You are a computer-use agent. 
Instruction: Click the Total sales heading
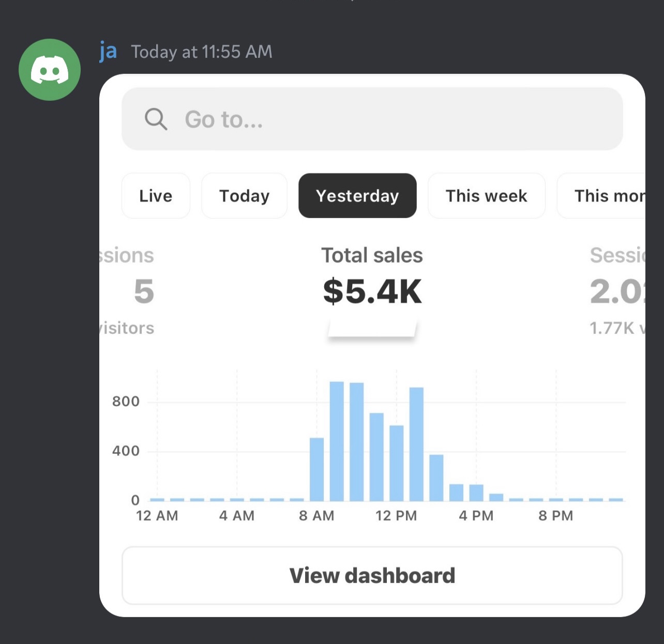pyautogui.click(x=372, y=255)
